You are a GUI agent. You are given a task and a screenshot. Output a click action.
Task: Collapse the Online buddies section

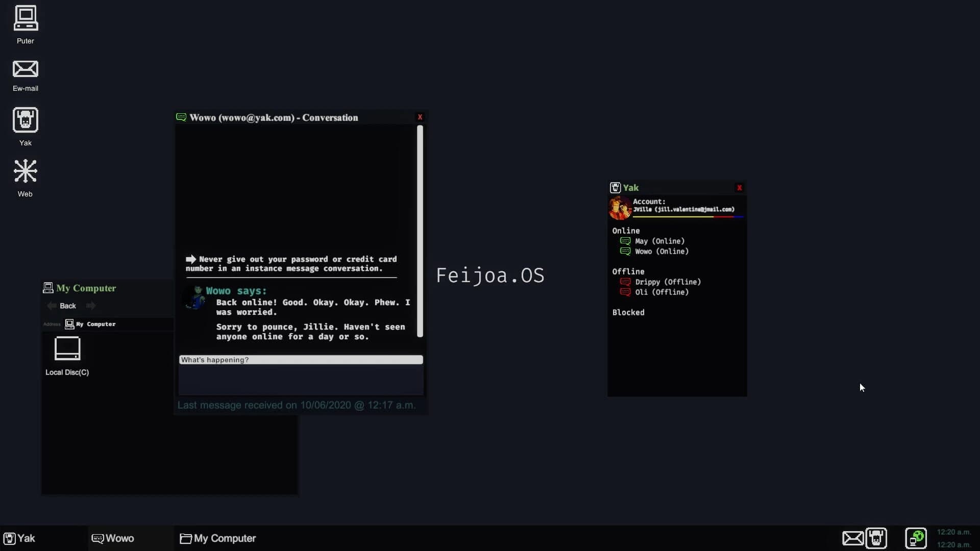[626, 231]
